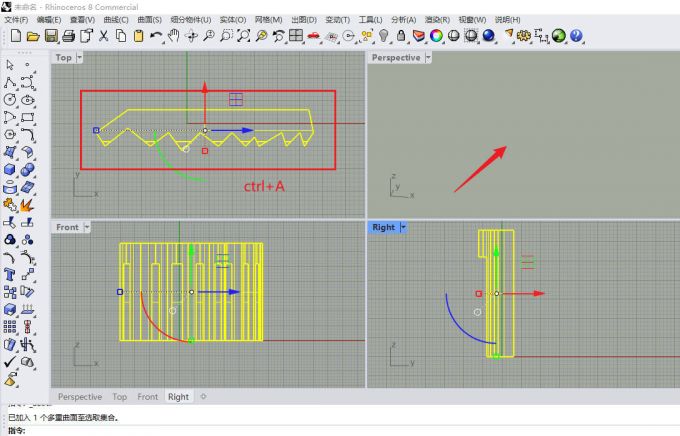Select the Polyline tool
This screenshot has width=680, height=436.
10,82
